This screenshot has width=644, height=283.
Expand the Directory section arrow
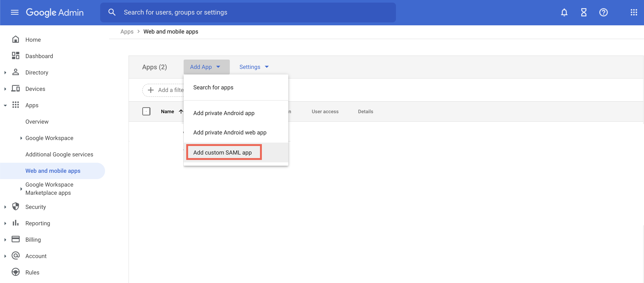click(5, 72)
